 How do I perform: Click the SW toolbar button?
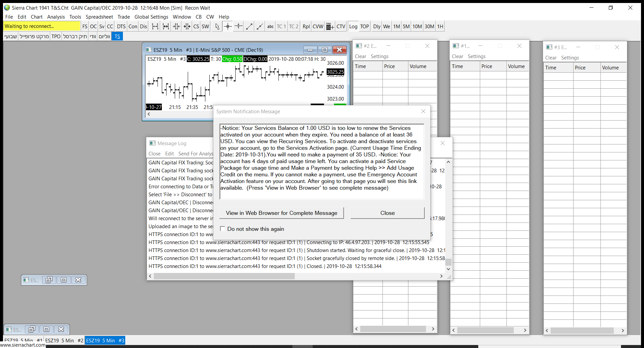pyautogui.click(x=205, y=27)
